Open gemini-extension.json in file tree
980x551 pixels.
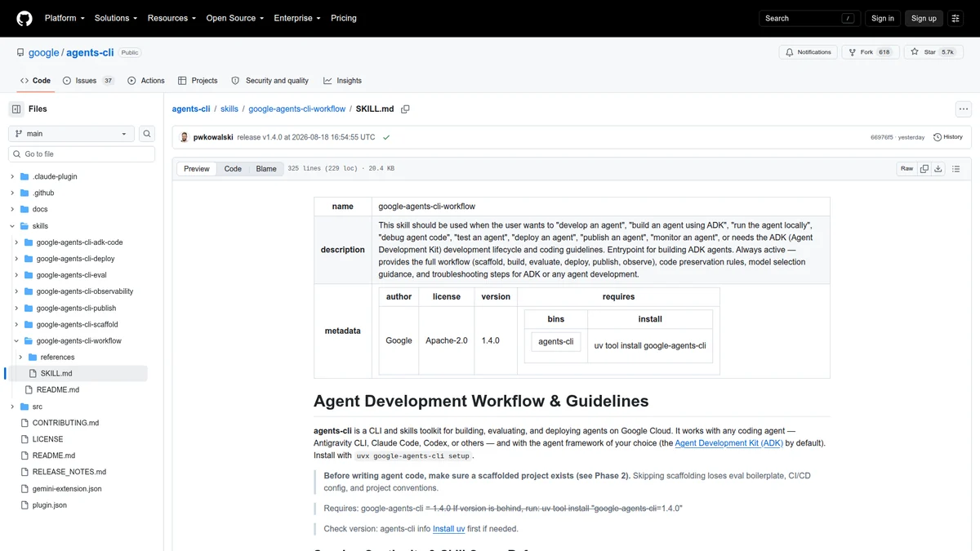point(67,488)
